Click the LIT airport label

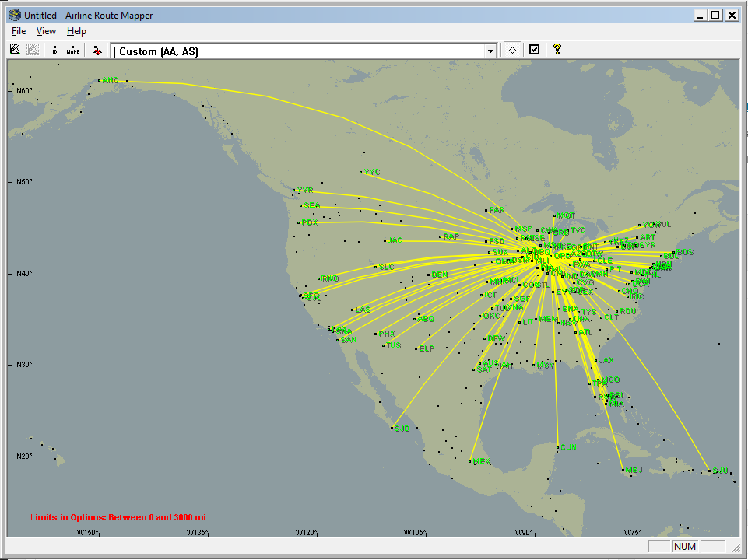(528, 323)
